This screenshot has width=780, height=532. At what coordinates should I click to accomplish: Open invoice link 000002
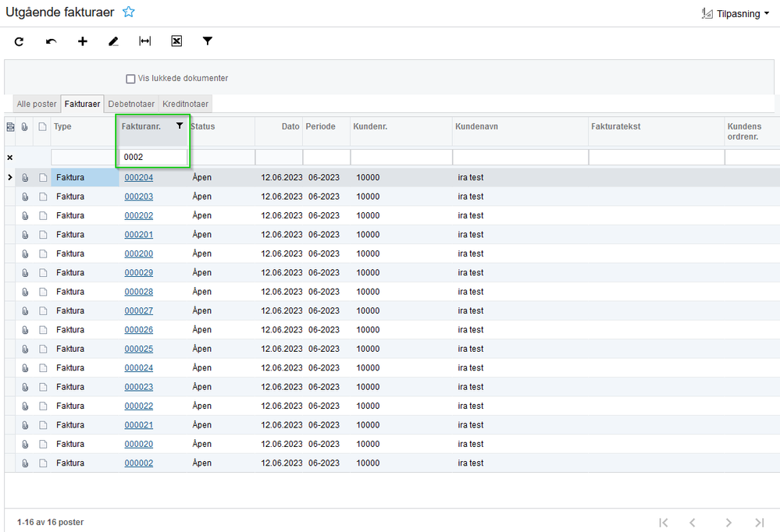139,463
